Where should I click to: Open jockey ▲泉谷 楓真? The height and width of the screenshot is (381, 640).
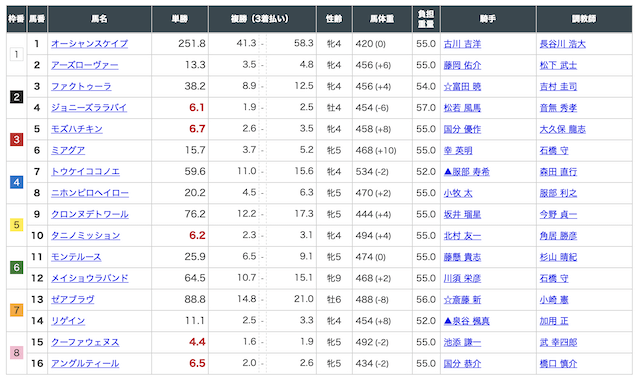(x=467, y=321)
